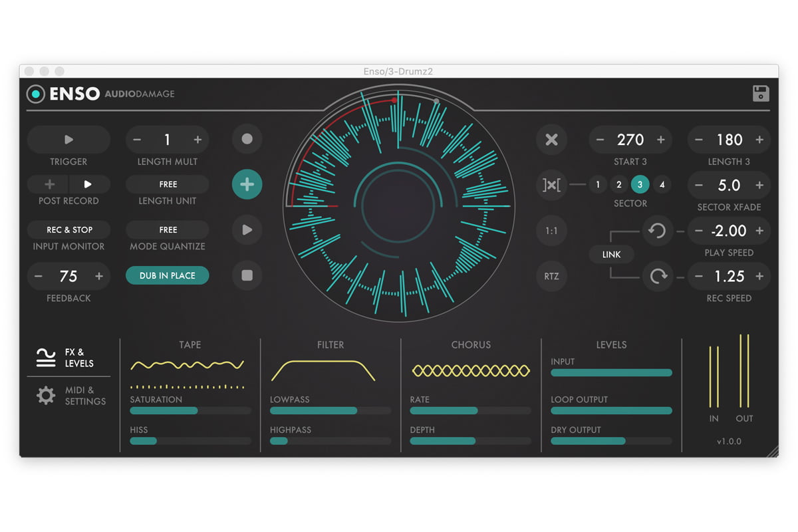Toggle the DUB IN PLACE button
The height and width of the screenshot is (532, 798).
(x=168, y=275)
